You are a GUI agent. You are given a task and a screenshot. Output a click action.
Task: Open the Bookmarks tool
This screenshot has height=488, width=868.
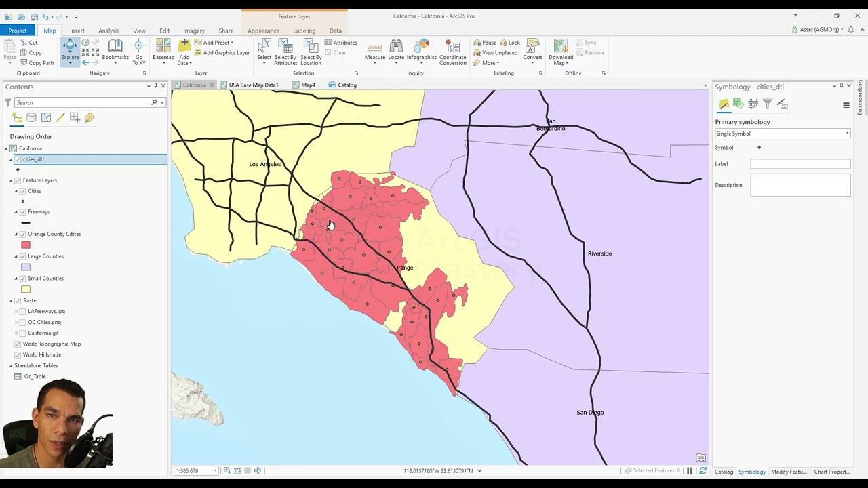pos(115,51)
